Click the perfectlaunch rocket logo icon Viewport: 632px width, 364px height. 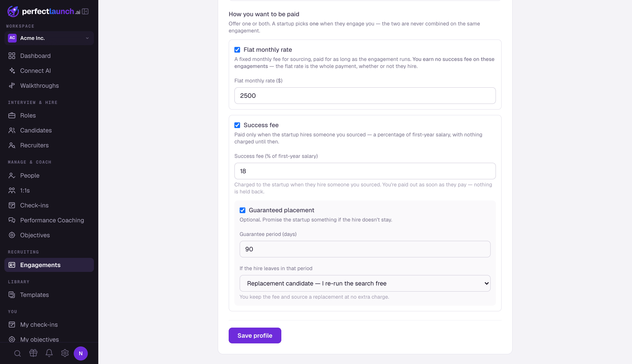tap(13, 11)
